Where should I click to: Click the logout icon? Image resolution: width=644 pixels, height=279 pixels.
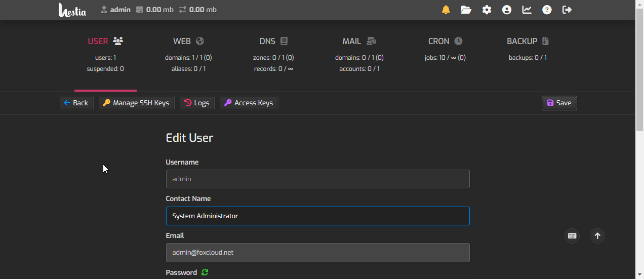click(567, 10)
